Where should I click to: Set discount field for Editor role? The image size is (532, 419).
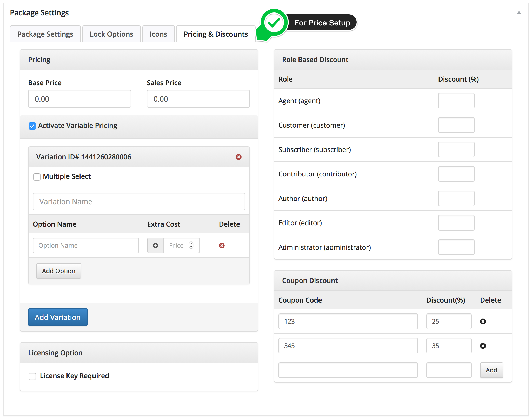click(x=456, y=223)
